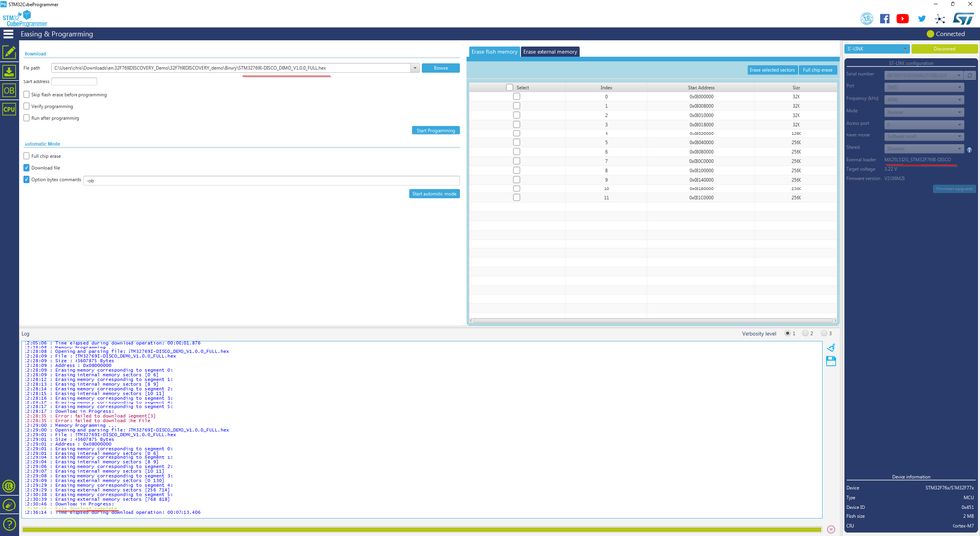The image size is (980, 536).
Task: Open the Facebook link icon
Action: point(885,18)
